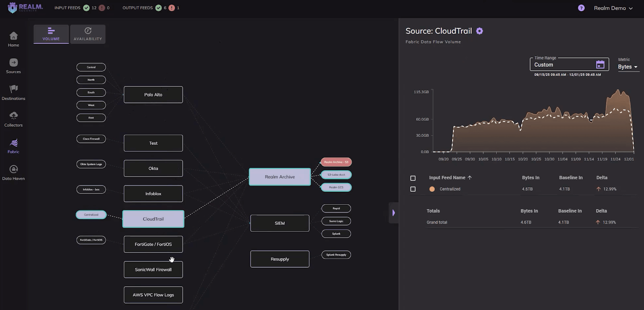644x310 pixels.
Task: Open the Destinations flag icon
Action: [x=13, y=89]
